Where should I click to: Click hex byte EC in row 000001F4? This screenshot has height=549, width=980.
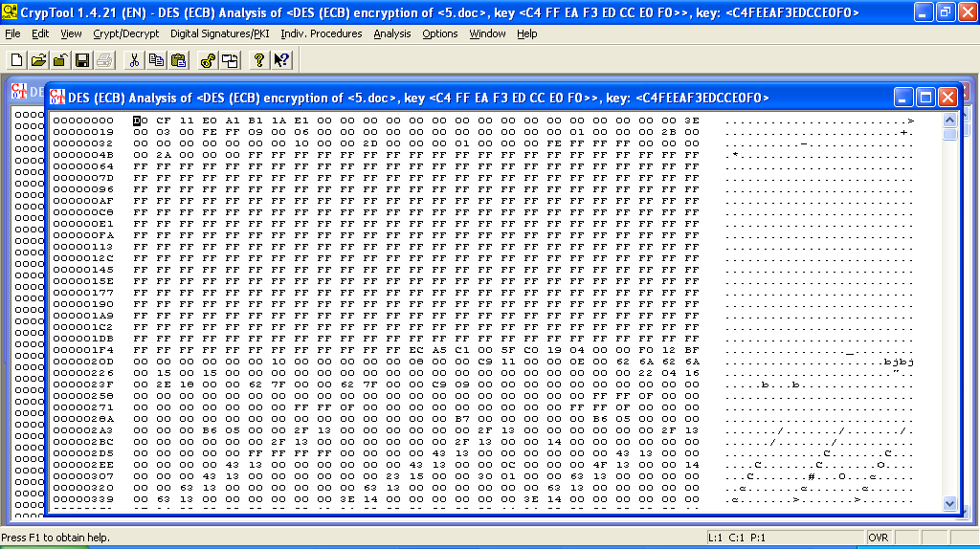[x=416, y=350]
